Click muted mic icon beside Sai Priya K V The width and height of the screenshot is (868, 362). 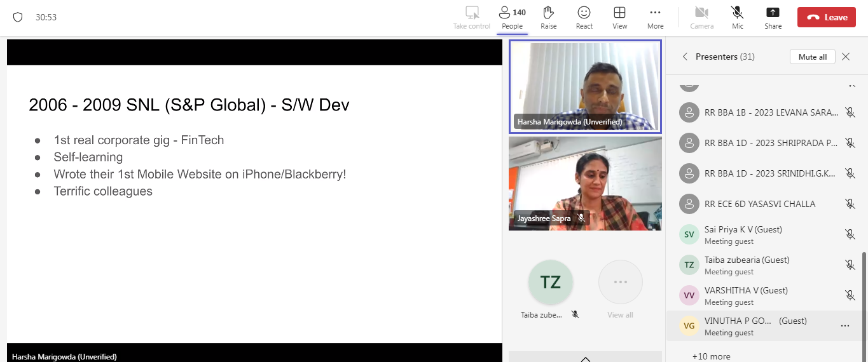(850, 234)
